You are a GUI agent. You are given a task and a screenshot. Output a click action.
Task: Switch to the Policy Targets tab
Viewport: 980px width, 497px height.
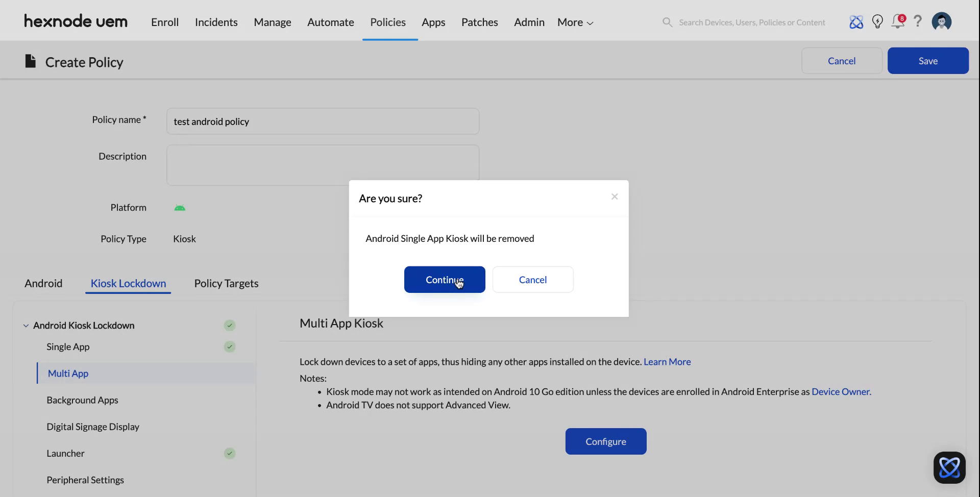coord(226,283)
